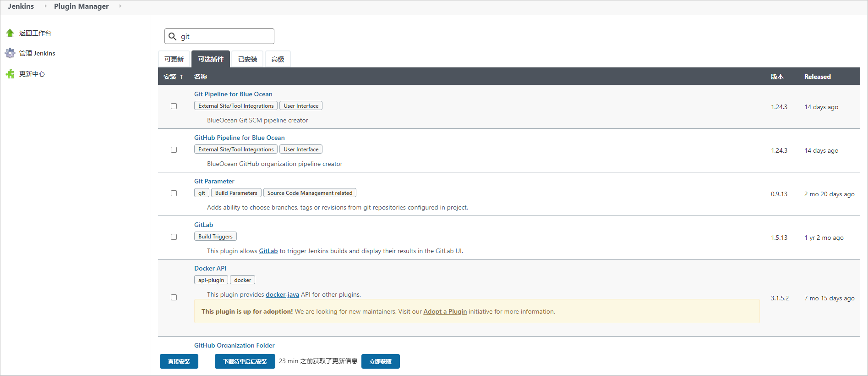868x376 pixels.
Task: Click the 'BlueOcean Git SCM pipeline creator' description
Action: pyautogui.click(x=257, y=120)
